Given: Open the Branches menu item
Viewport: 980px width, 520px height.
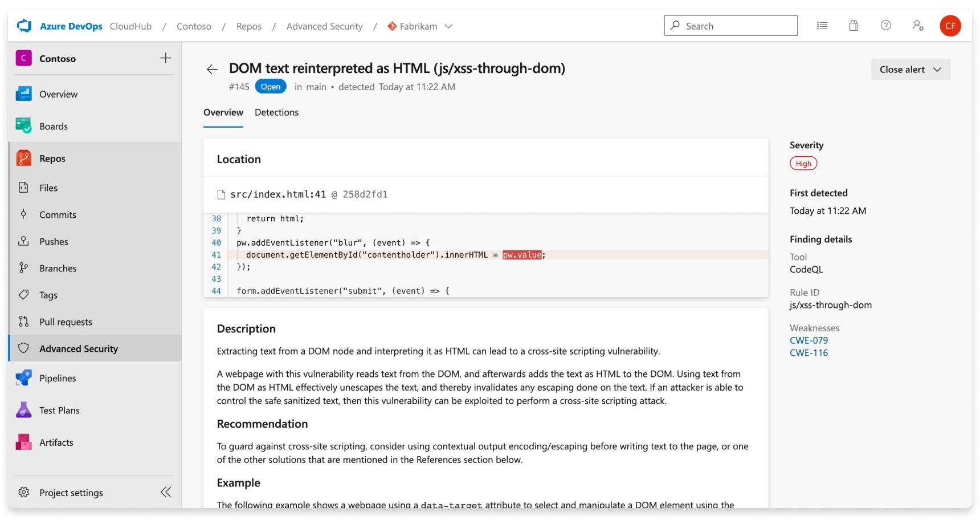Looking at the screenshot, I should coord(95,268).
